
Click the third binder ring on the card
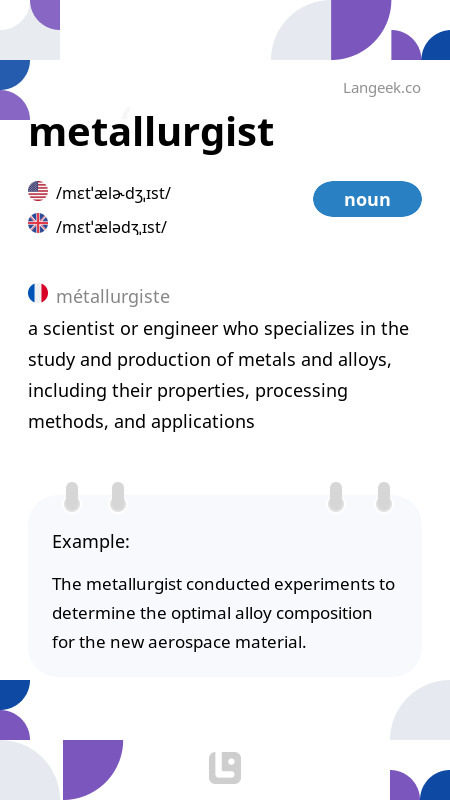click(x=336, y=496)
